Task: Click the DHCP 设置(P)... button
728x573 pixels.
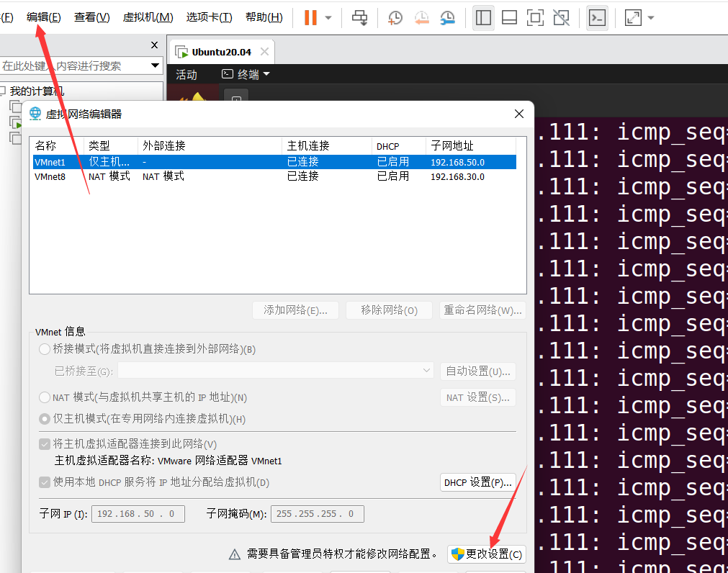Action: pyautogui.click(x=478, y=482)
